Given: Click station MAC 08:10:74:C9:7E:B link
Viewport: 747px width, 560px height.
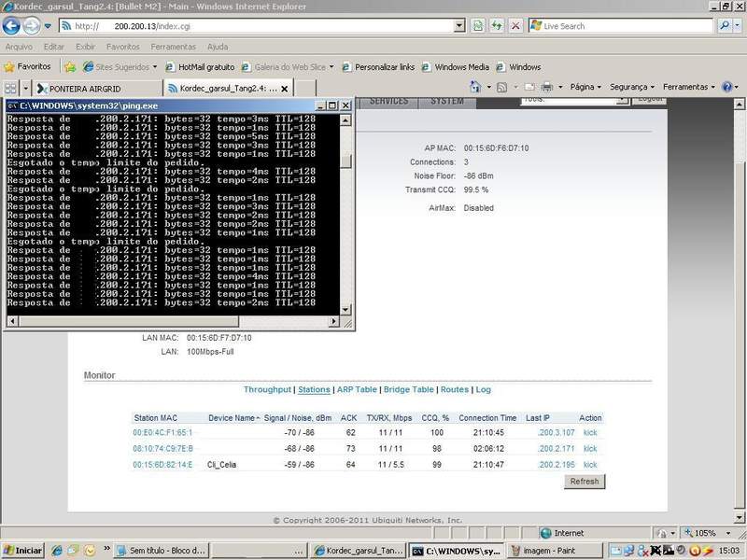Looking at the screenshot, I should click(162, 449).
